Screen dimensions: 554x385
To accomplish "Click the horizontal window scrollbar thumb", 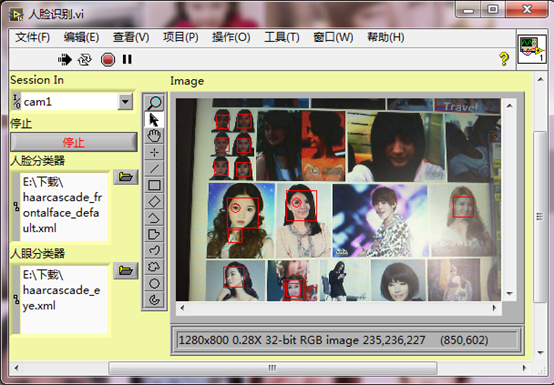I will point(272,368).
